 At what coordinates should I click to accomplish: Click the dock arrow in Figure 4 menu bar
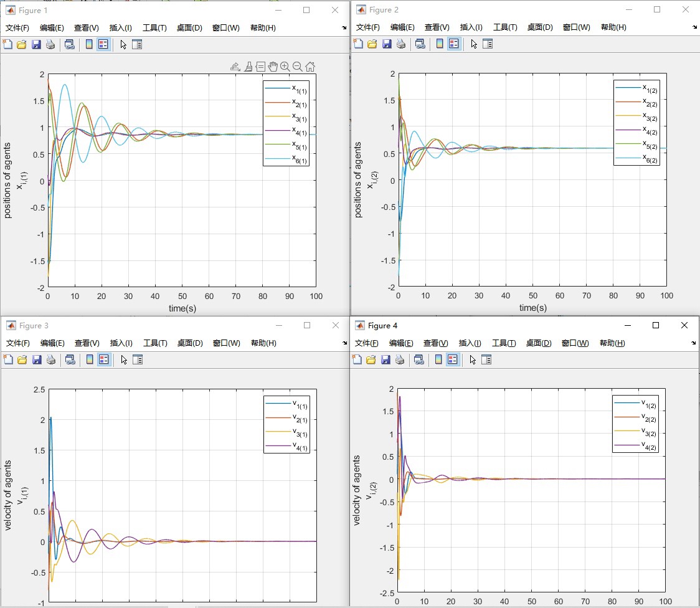coord(693,343)
